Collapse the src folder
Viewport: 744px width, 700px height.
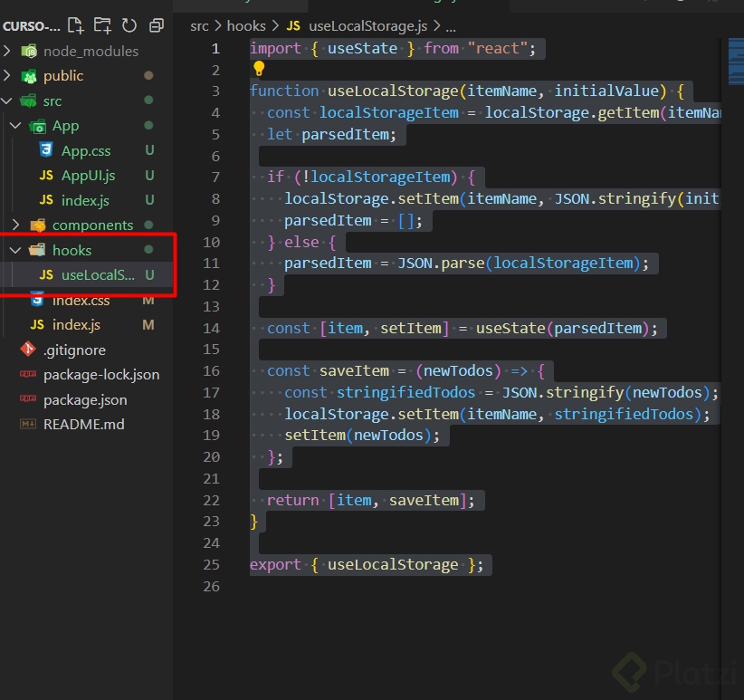pos(5,101)
